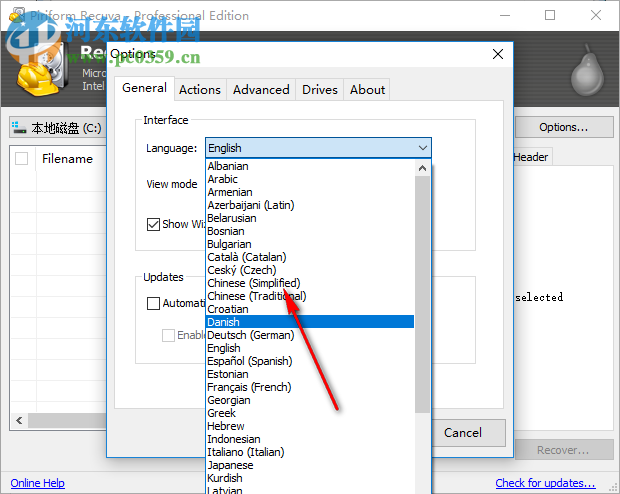The width and height of the screenshot is (620, 494).
Task: Open the local disk (C:) drive selector
Action: 58,127
